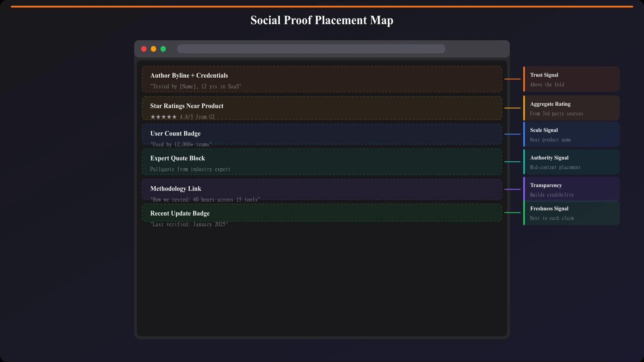Click the five-star rating icons

point(163,117)
